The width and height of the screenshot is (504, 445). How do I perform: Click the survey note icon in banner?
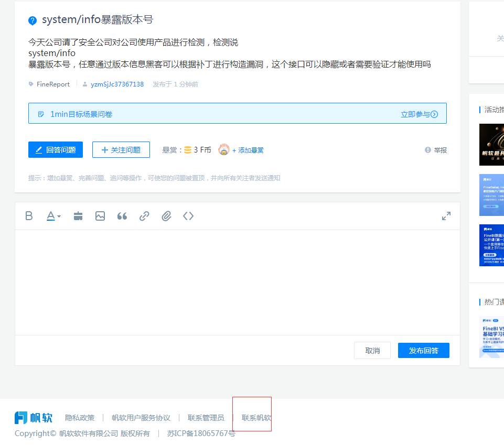(41, 114)
